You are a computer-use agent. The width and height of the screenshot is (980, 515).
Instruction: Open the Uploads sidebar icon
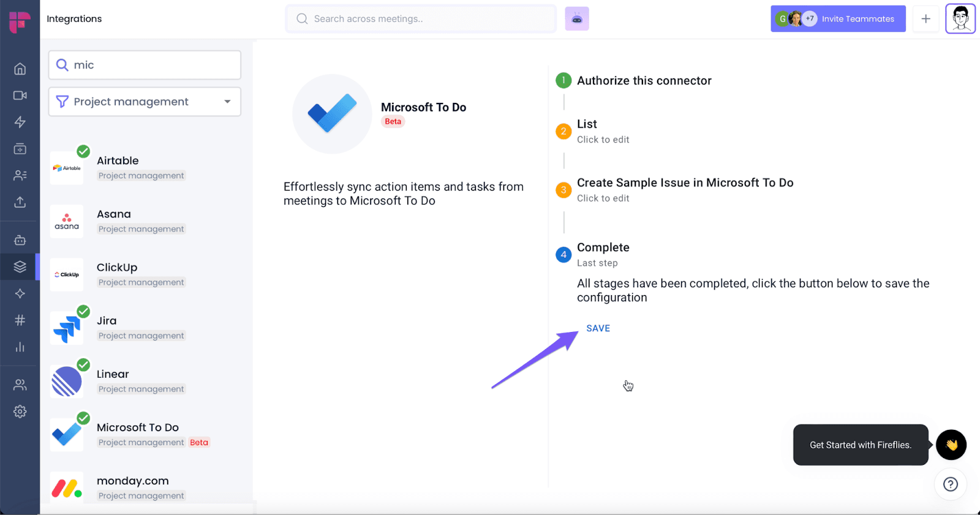20,202
